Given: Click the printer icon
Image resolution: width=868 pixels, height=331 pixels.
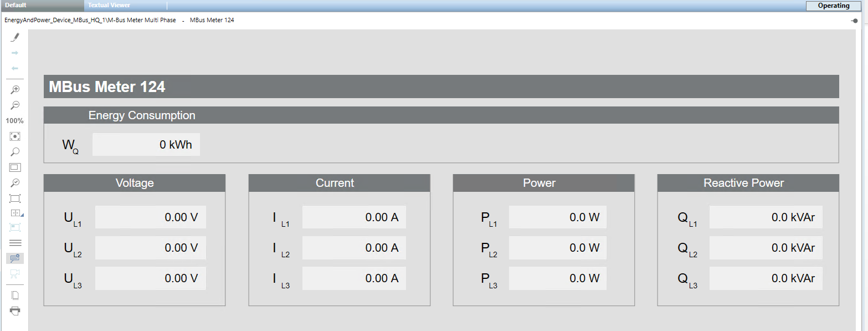Looking at the screenshot, I should click(x=15, y=310).
